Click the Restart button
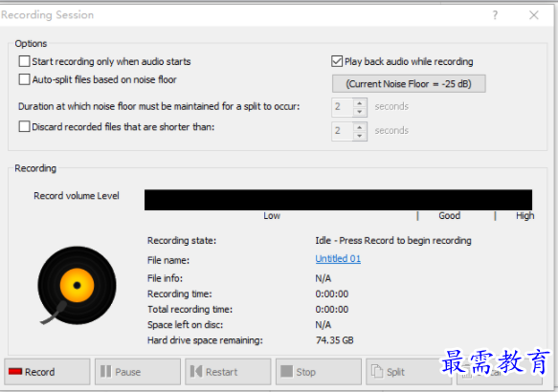Screen dimensions: 558x392 [x=228, y=372]
